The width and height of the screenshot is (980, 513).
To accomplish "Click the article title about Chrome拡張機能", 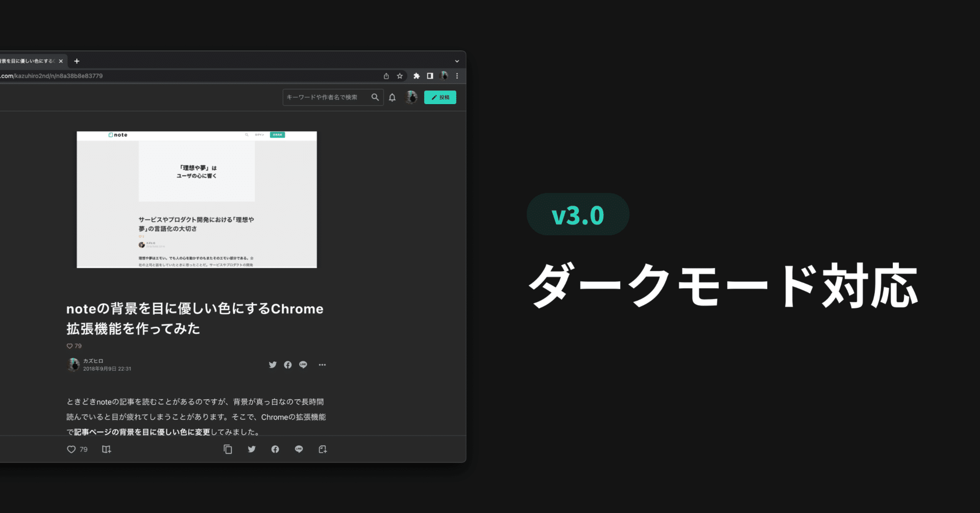I will point(195,319).
